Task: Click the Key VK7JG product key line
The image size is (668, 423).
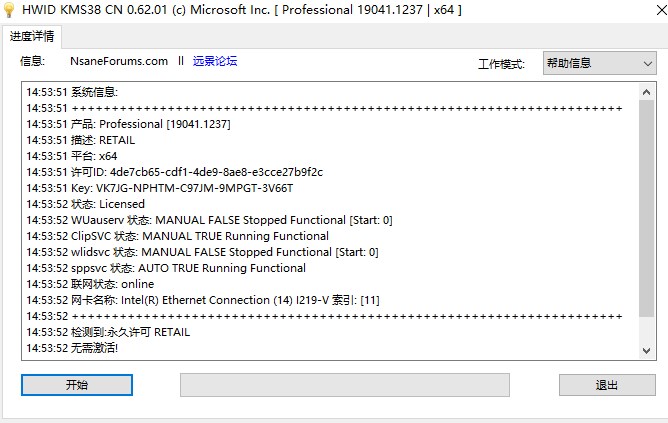Action: tap(160, 188)
